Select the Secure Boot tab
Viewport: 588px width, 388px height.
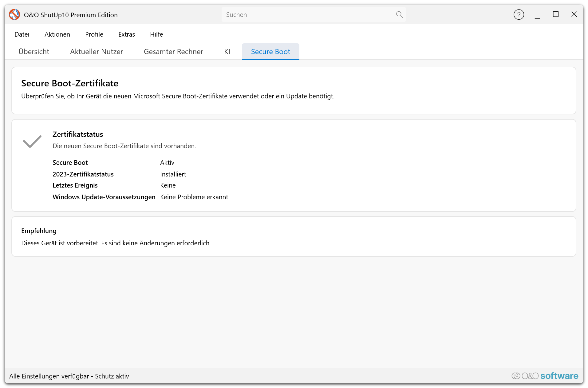tap(270, 52)
